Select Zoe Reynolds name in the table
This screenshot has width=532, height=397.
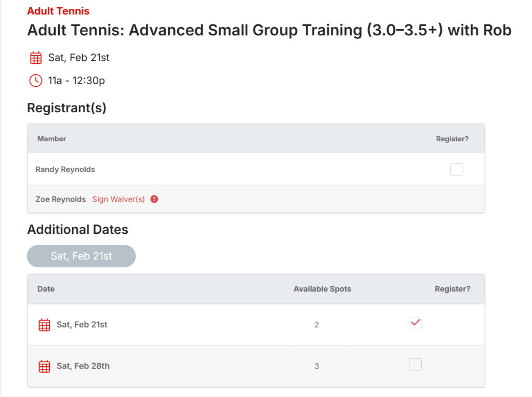click(x=61, y=199)
